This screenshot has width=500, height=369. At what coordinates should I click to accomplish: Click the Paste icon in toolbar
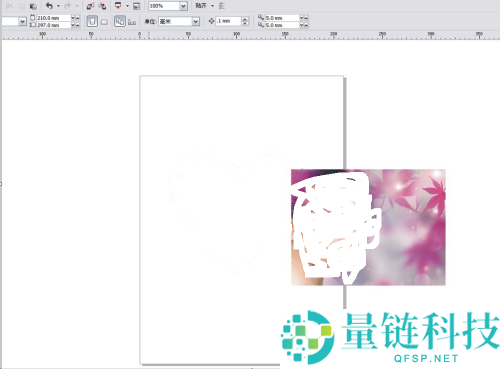click(x=33, y=6)
